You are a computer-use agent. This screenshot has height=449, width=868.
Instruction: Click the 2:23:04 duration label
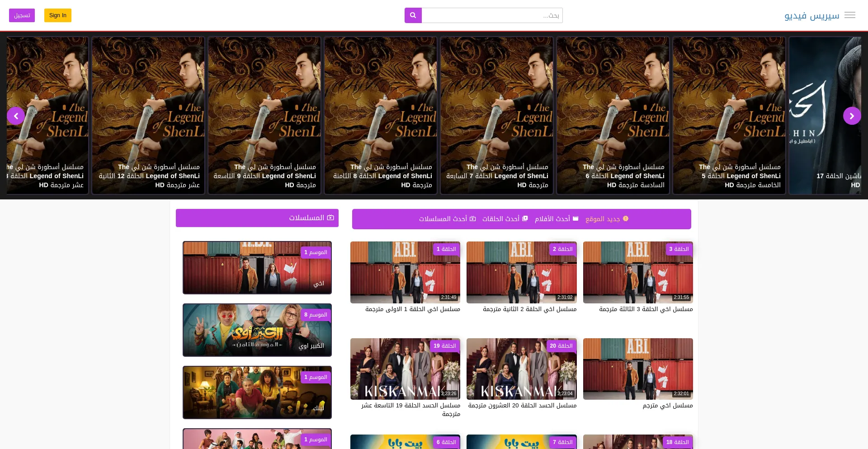pos(565,394)
